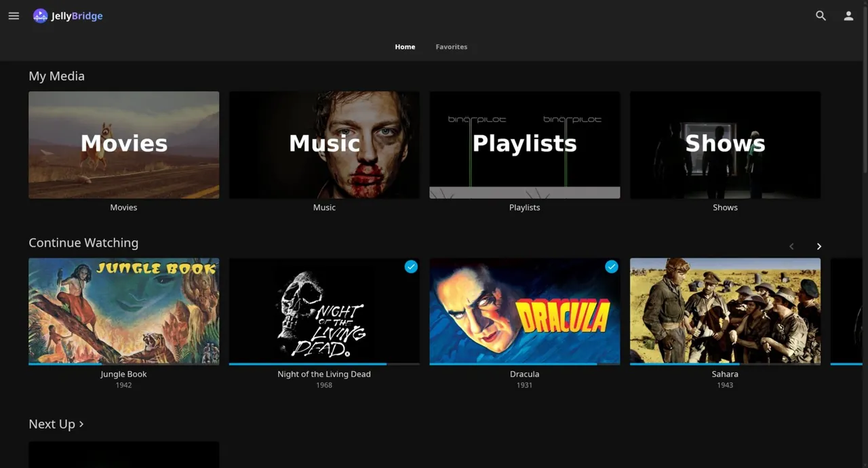The image size is (868, 468).
Task: Open the Shows library card
Action: click(725, 145)
